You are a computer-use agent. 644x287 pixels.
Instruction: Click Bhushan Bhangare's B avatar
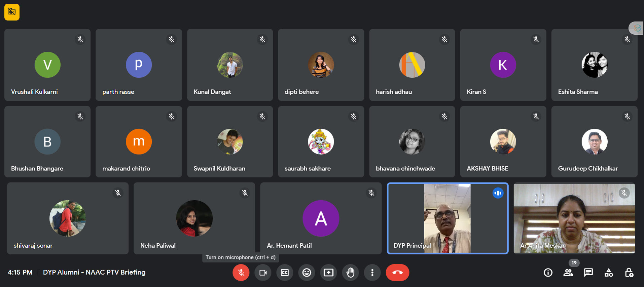coord(47,142)
